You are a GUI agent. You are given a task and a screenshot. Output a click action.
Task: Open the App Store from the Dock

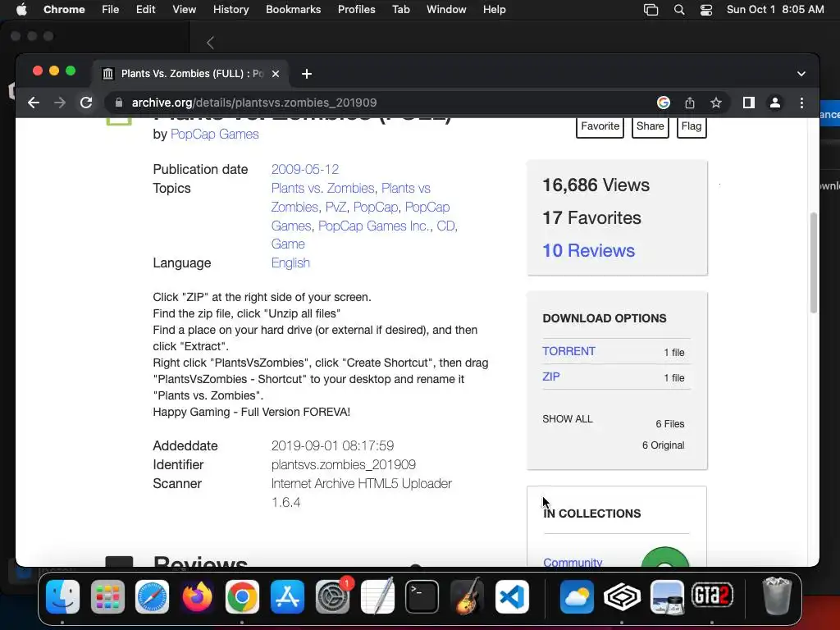click(287, 597)
